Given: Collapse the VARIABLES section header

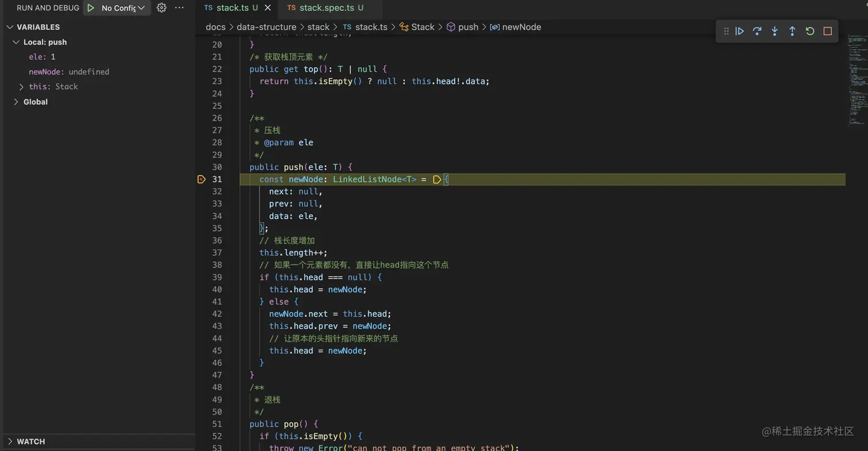Looking at the screenshot, I should [x=10, y=27].
